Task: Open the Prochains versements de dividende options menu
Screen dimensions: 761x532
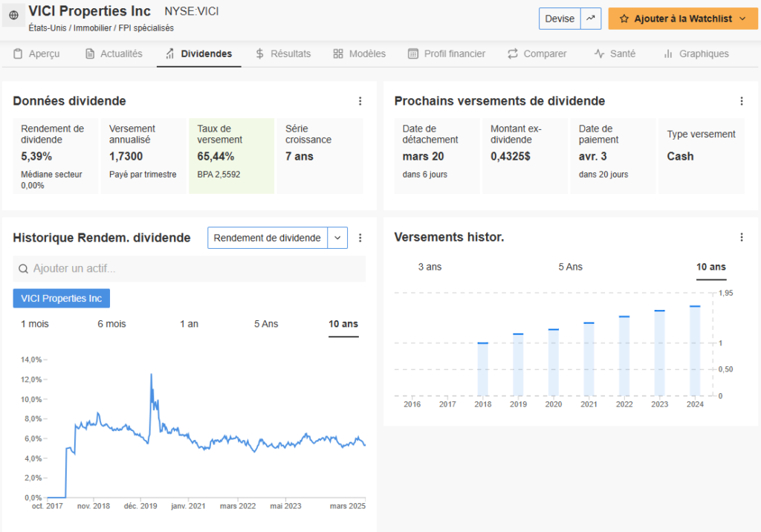Action: 741,101
